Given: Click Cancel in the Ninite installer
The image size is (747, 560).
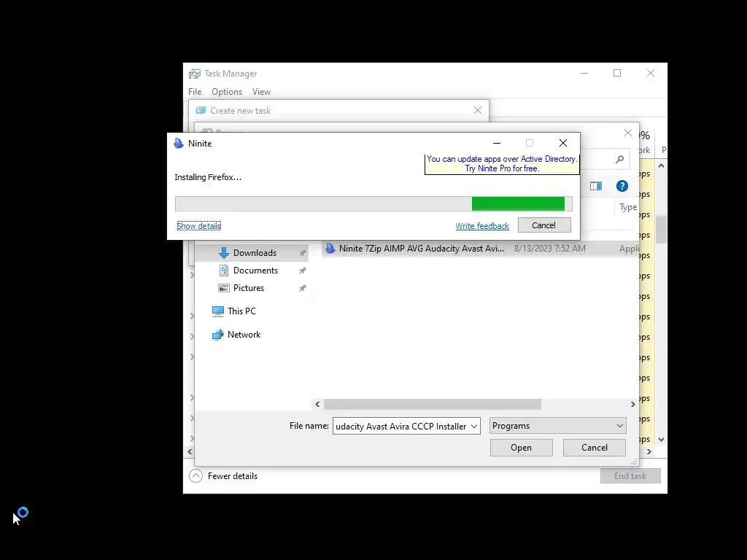Looking at the screenshot, I should tap(544, 225).
